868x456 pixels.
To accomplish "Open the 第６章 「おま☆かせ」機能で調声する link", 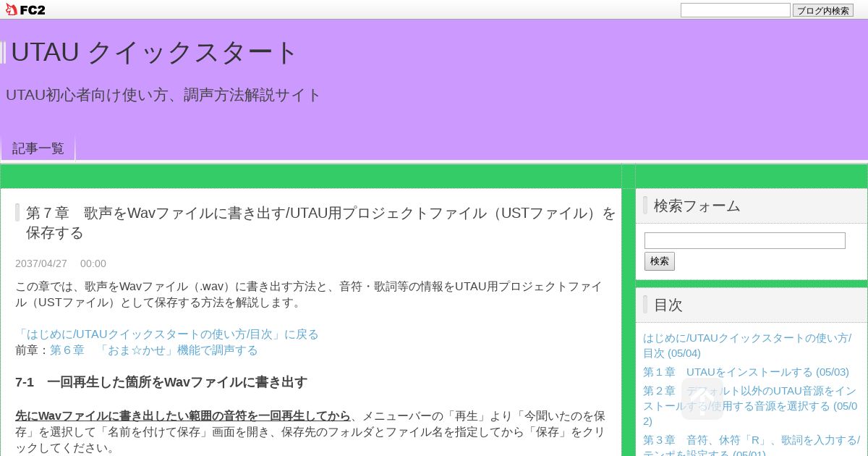I will (154, 350).
